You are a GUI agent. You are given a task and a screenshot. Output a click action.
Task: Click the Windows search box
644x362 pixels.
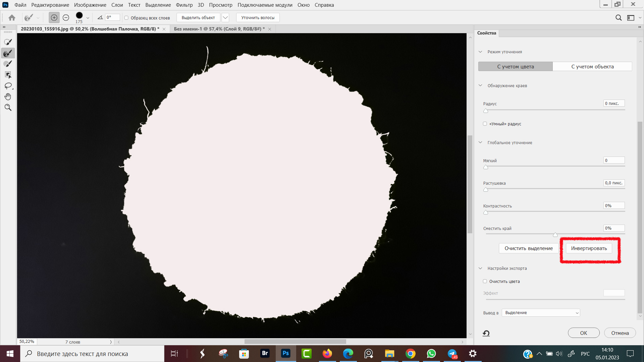point(92,354)
